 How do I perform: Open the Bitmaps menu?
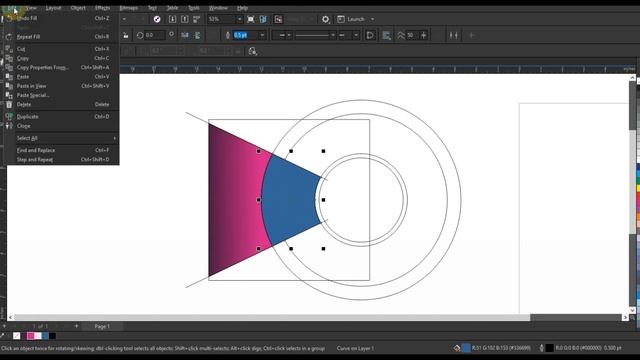coord(129,8)
